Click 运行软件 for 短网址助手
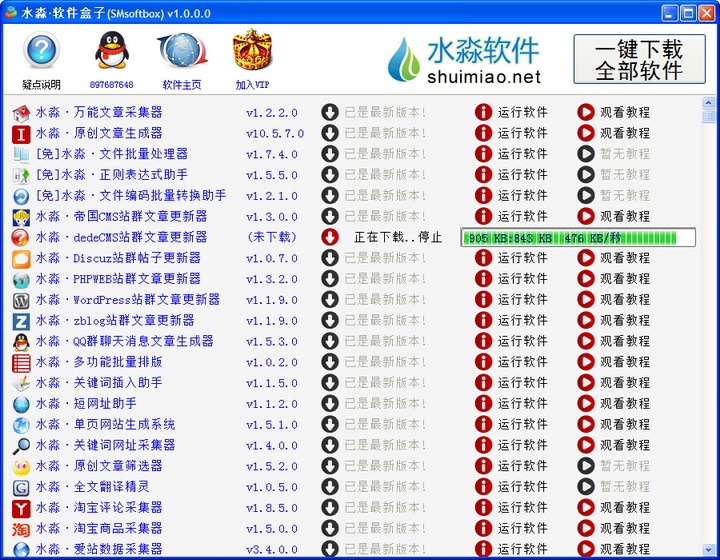Viewport: 720px width, 560px height. (x=522, y=404)
